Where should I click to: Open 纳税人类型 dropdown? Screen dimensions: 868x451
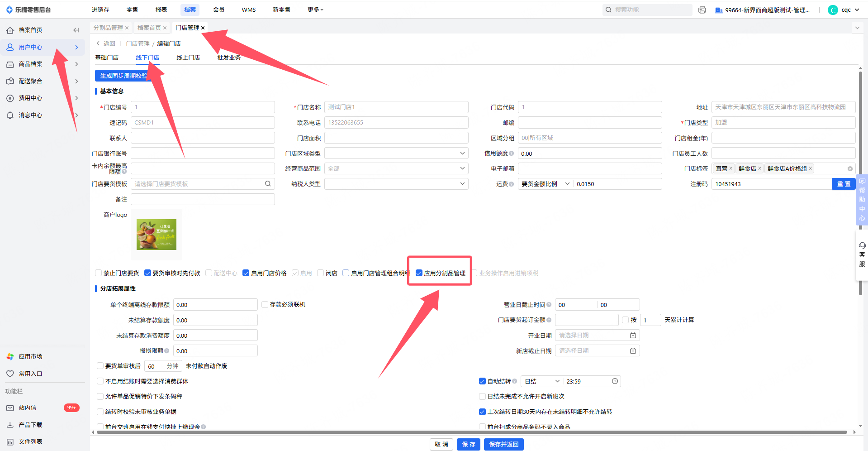click(396, 184)
